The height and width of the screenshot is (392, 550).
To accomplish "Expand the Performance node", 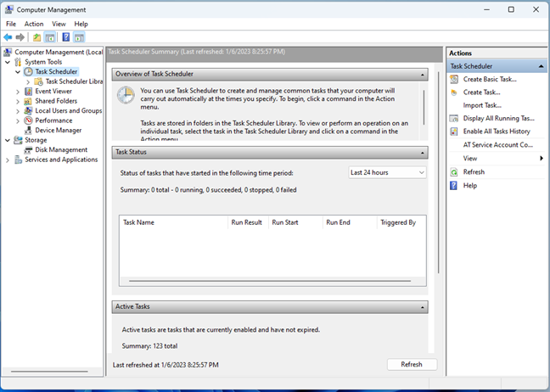I will click(x=18, y=121).
